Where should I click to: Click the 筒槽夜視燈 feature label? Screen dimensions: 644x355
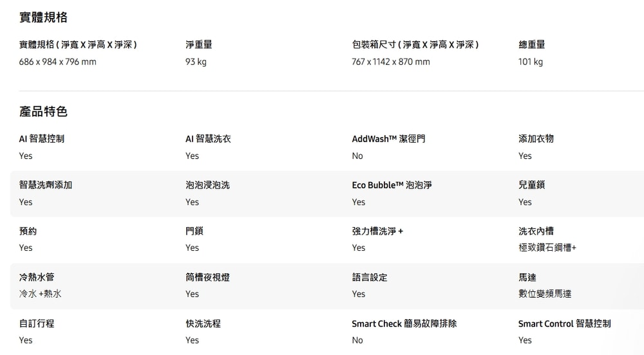pos(207,277)
